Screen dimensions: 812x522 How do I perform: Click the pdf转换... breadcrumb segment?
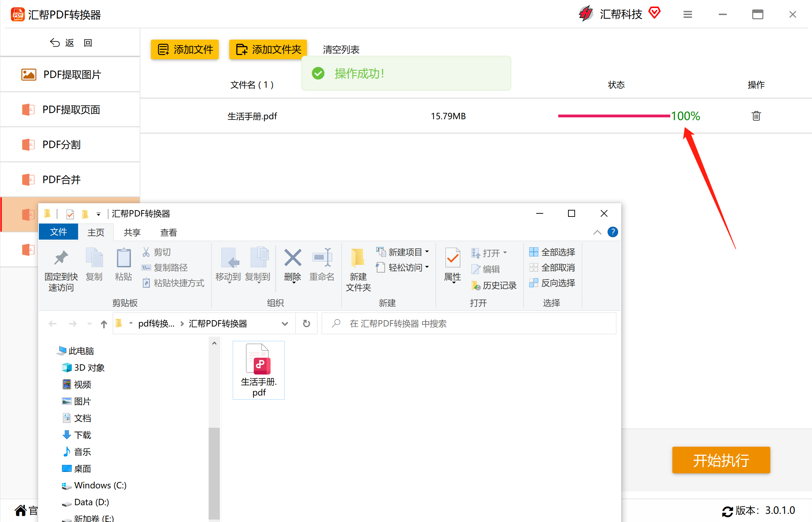click(x=156, y=324)
